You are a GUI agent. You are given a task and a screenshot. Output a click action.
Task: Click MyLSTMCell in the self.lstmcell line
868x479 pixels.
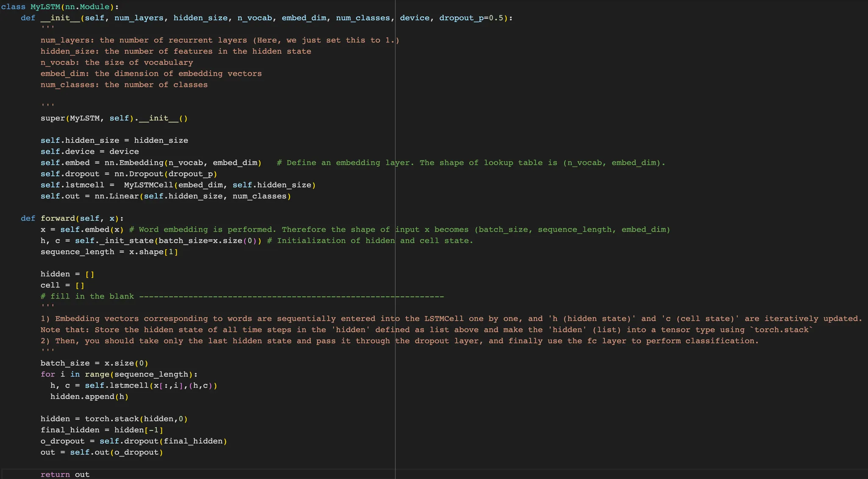148,185
